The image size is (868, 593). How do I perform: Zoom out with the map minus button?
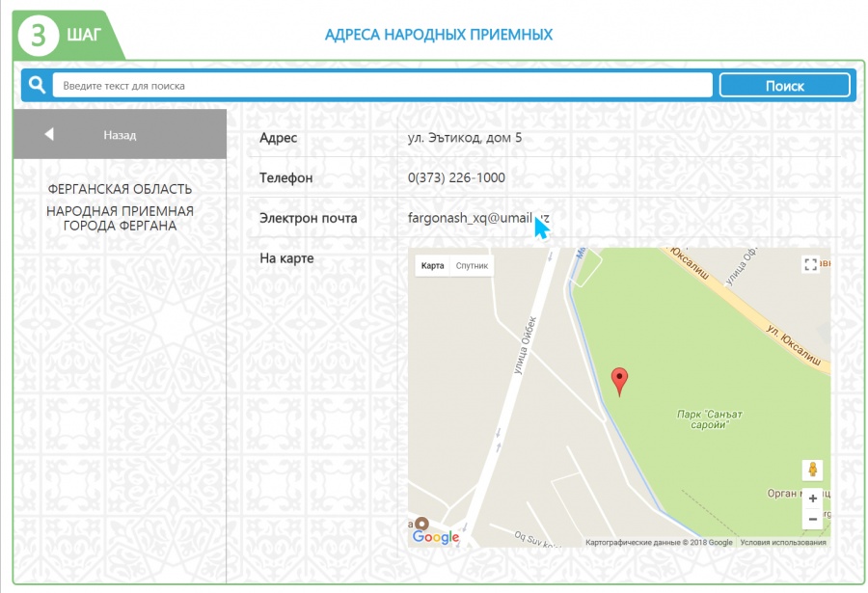pos(812,520)
